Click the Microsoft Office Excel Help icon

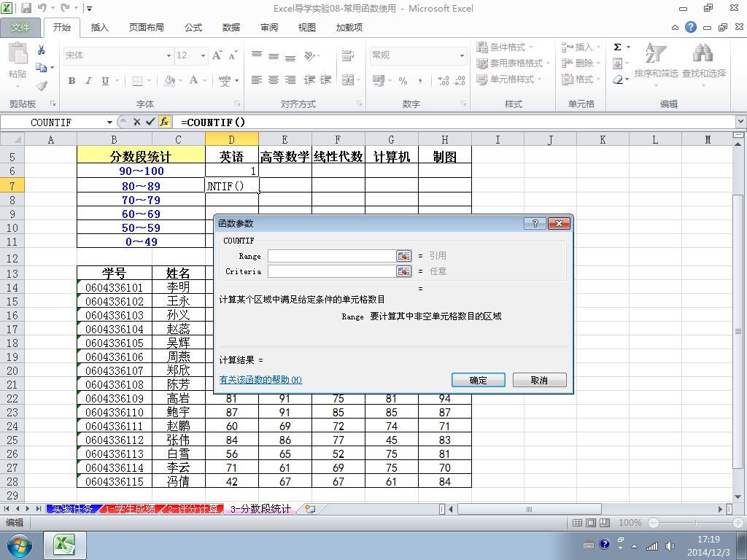point(691,27)
